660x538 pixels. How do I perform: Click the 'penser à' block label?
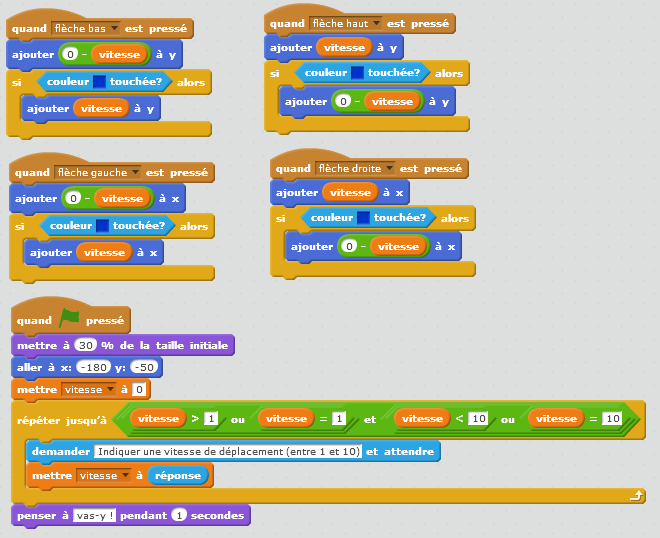(x=43, y=516)
